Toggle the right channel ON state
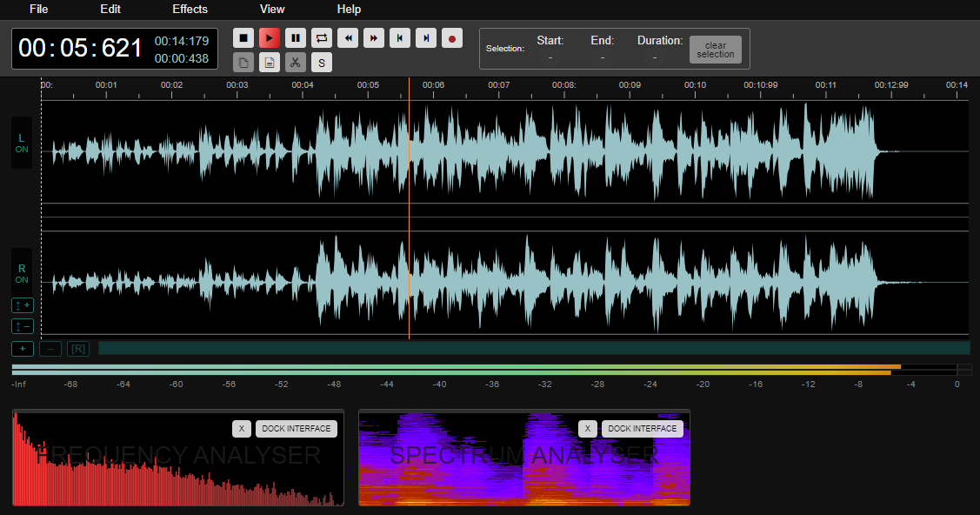Viewport: 980px width, 515px height. 21,271
